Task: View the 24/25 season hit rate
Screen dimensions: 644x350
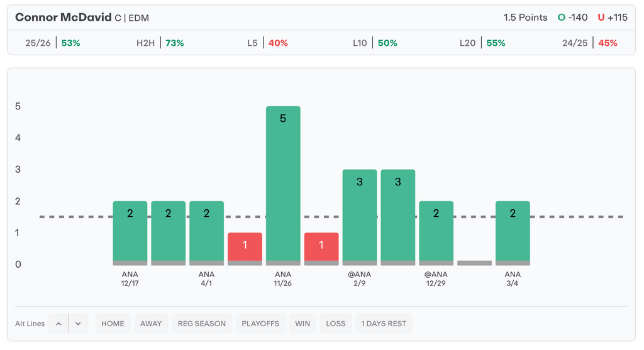Action: click(x=590, y=43)
